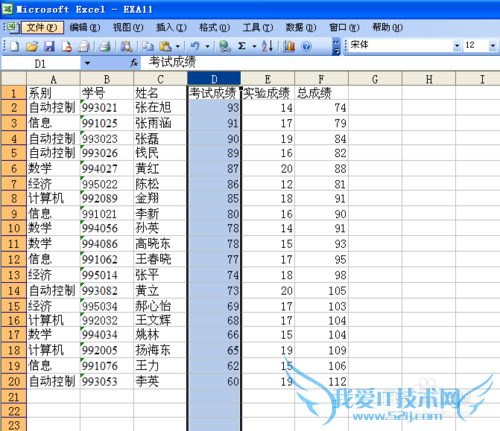Click the Copy icon
The width and height of the screenshot is (500, 431).
(148, 46)
